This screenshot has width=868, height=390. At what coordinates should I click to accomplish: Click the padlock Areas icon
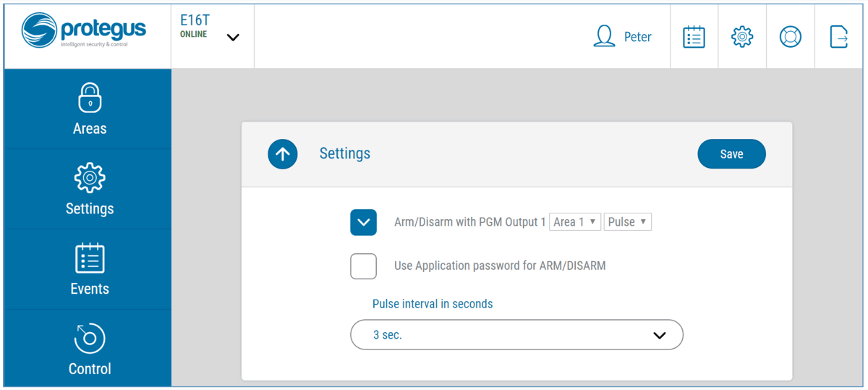coord(90,98)
